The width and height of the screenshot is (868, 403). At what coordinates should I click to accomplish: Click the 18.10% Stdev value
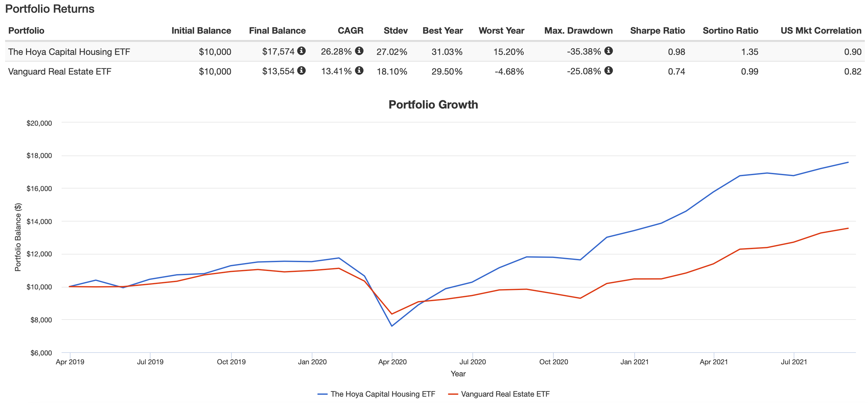coord(392,71)
